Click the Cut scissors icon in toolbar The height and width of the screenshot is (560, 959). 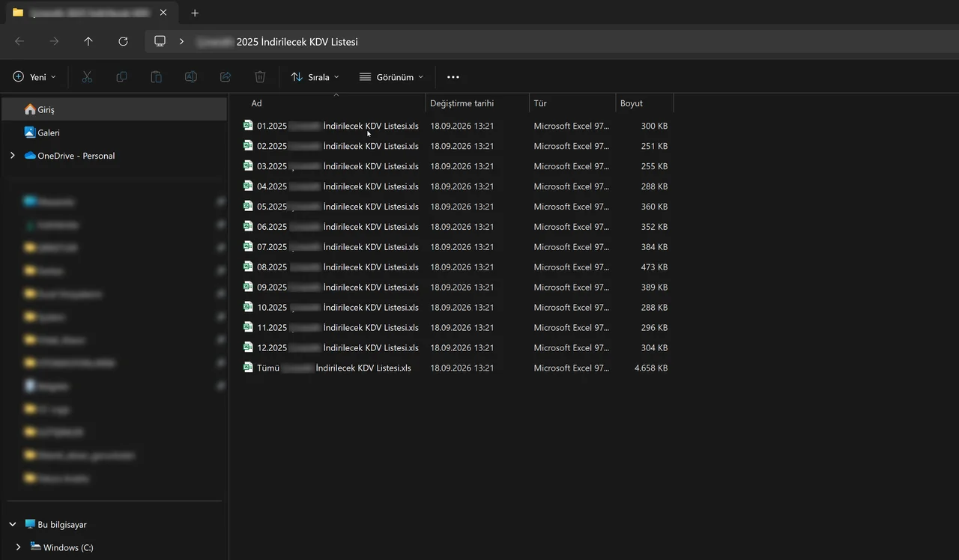(x=87, y=77)
